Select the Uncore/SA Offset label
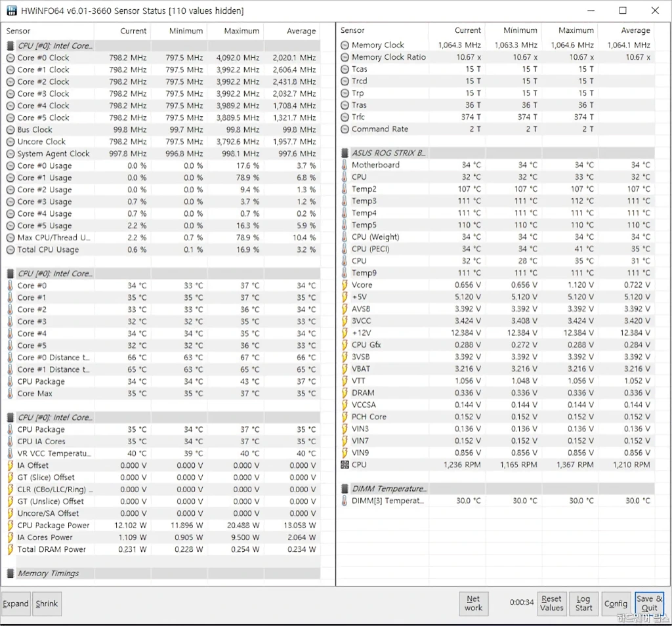The height and width of the screenshot is (626, 672). (x=49, y=513)
